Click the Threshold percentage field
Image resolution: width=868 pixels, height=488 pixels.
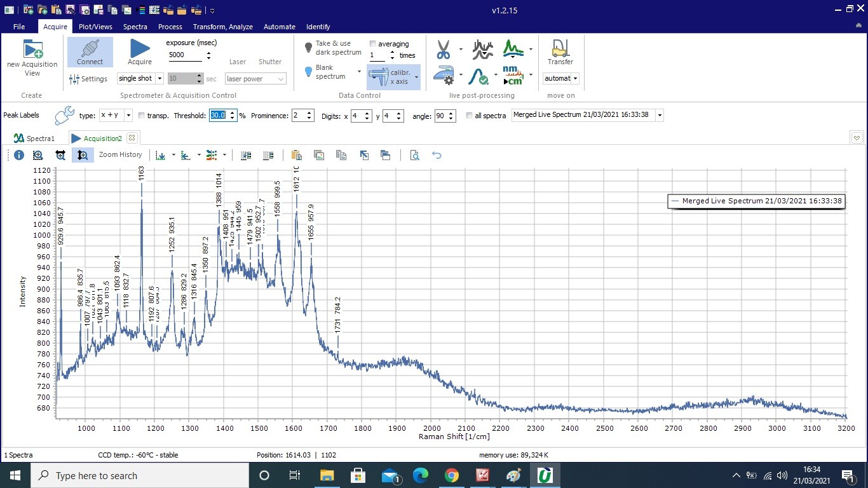tap(218, 115)
